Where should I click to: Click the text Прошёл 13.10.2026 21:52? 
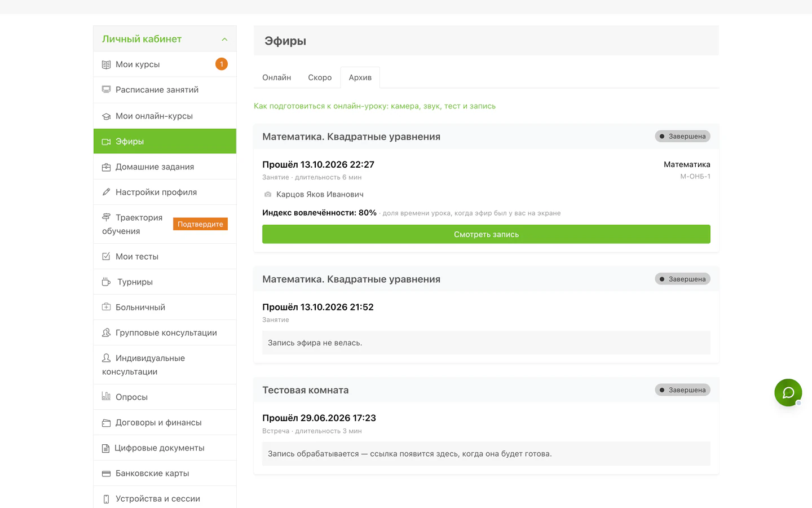tap(318, 307)
